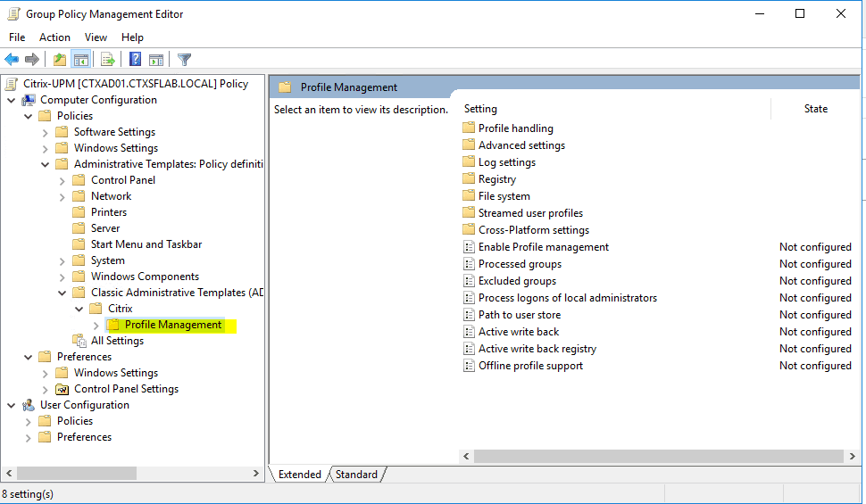The width and height of the screenshot is (866, 504).
Task: Click the Registry folder icon
Action: coord(469,178)
